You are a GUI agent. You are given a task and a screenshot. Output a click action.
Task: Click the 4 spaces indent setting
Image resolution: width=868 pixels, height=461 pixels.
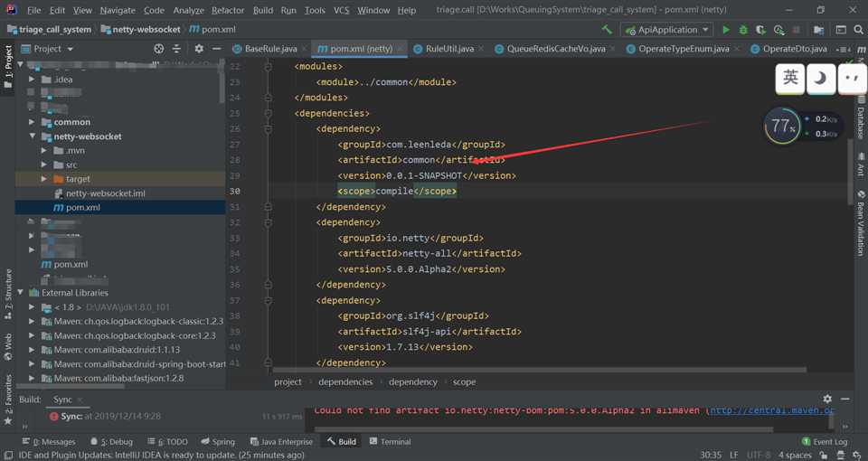click(x=795, y=455)
